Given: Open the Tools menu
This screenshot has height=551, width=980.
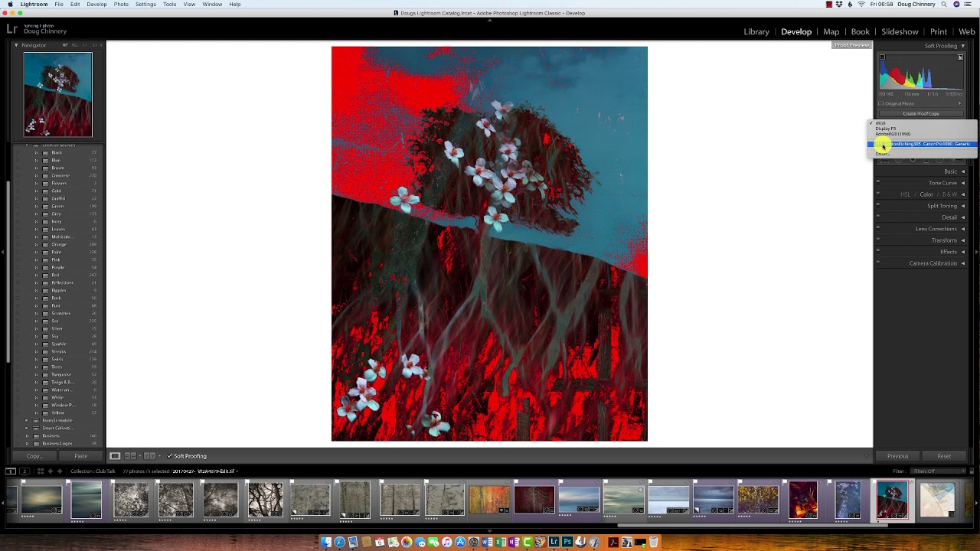Looking at the screenshot, I should coord(169,4).
